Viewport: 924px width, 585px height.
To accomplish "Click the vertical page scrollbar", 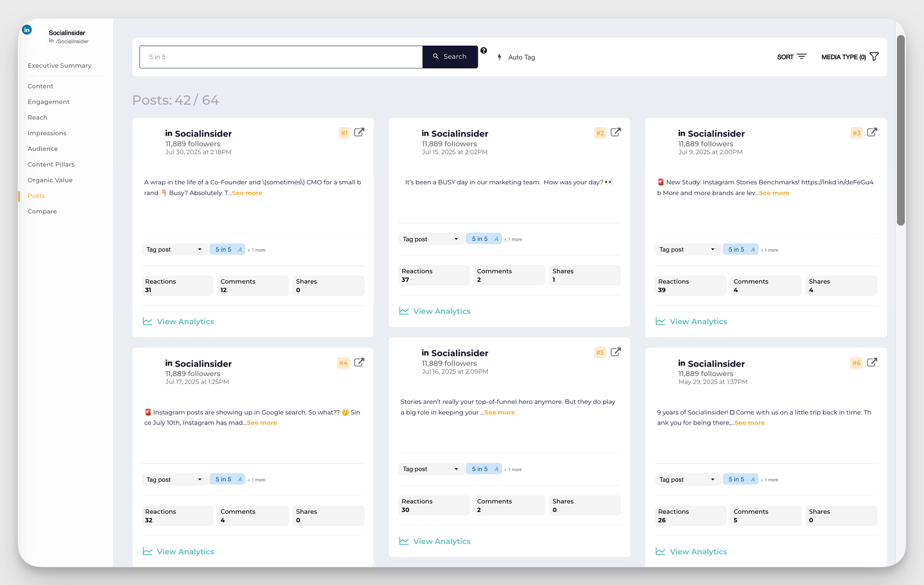I will [x=900, y=130].
